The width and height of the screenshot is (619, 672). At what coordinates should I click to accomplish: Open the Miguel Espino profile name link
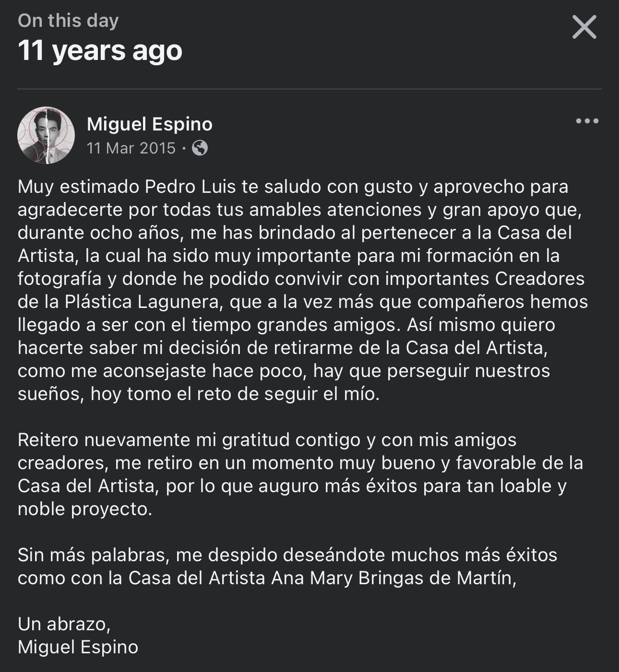point(149,124)
